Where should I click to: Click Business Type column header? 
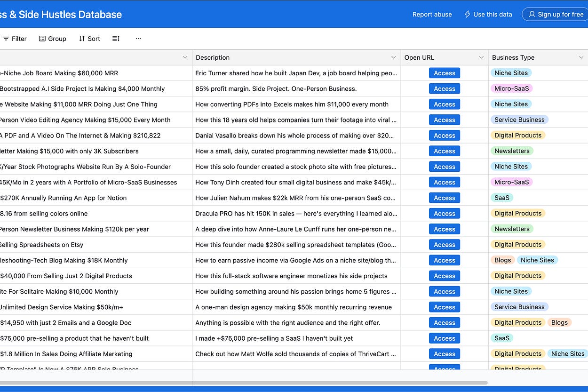pos(538,57)
